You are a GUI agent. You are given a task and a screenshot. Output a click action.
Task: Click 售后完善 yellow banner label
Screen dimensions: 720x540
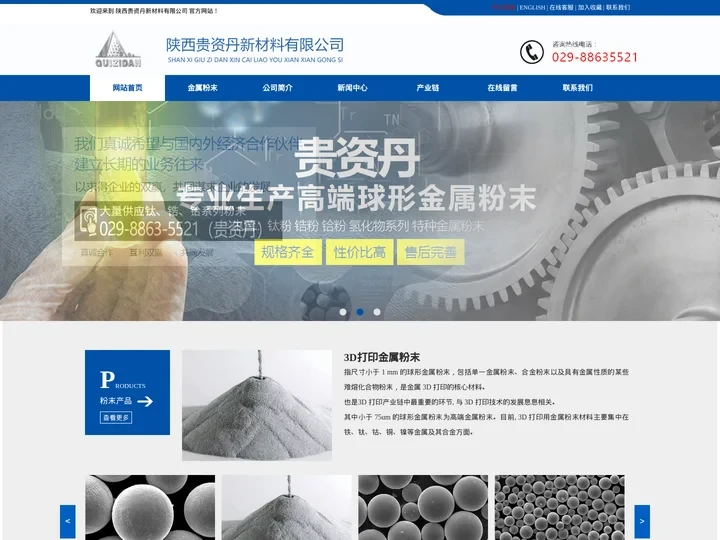coord(431,252)
